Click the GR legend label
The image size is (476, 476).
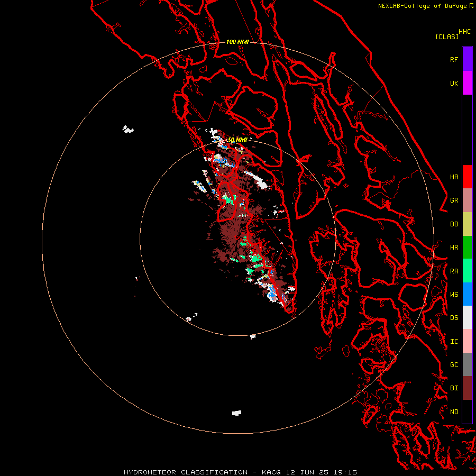(x=454, y=200)
